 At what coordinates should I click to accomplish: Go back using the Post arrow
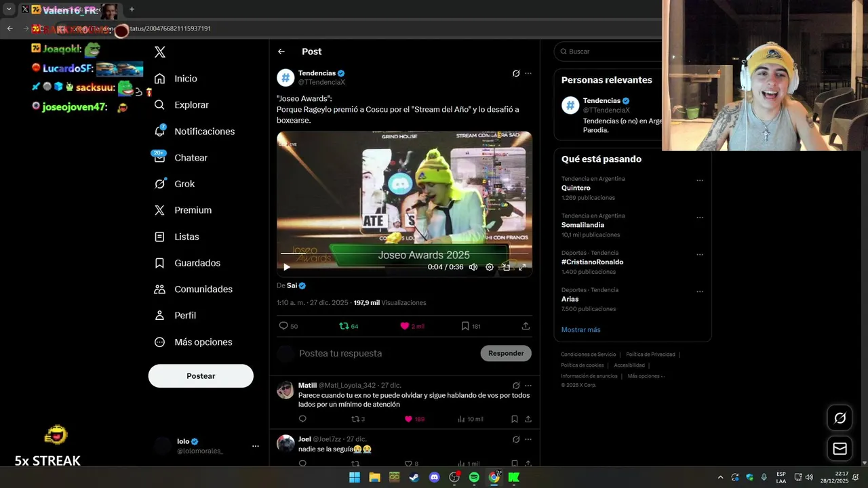click(x=281, y=52)
